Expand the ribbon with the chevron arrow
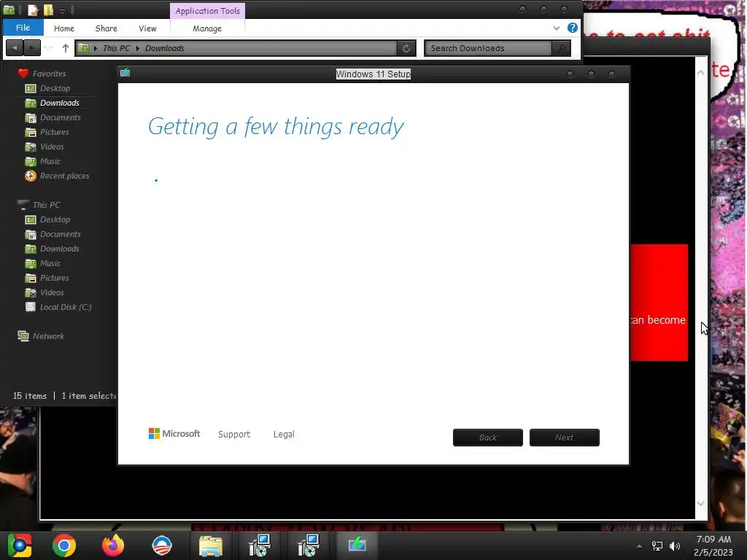747x560 pixels. [556, 28]
